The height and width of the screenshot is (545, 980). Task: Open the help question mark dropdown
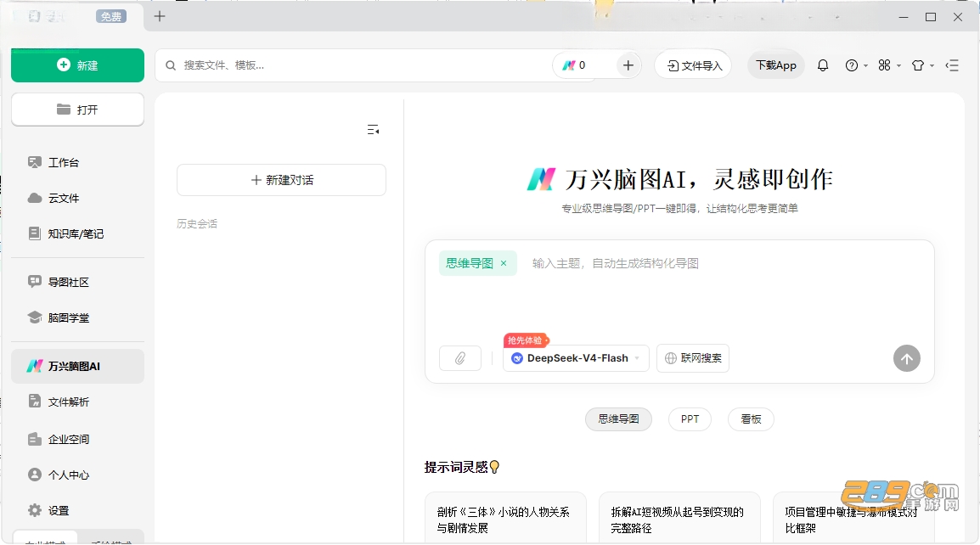tap(856, 65)
